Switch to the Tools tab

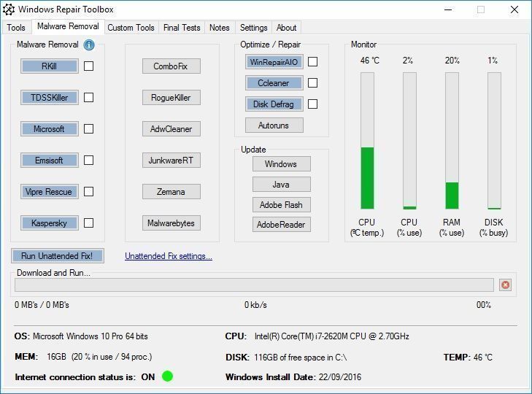tap(16, 28)
